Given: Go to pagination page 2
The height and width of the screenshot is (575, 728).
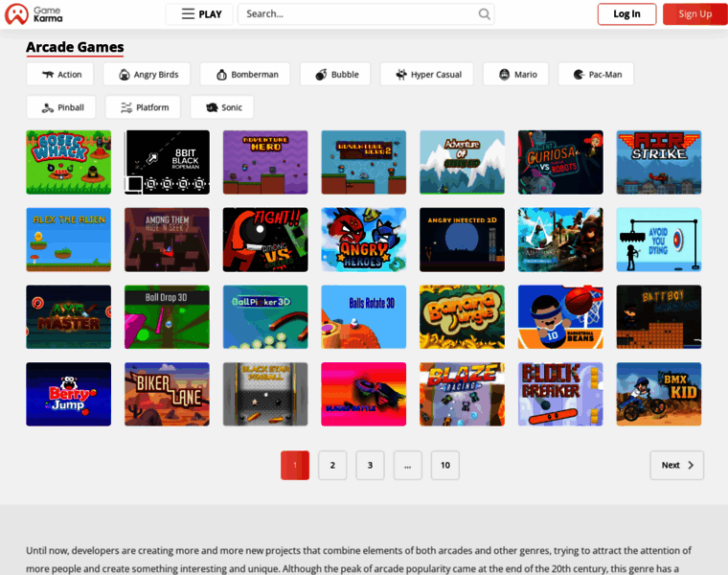Looking at the screenshot, I should [x=332, y=465].
